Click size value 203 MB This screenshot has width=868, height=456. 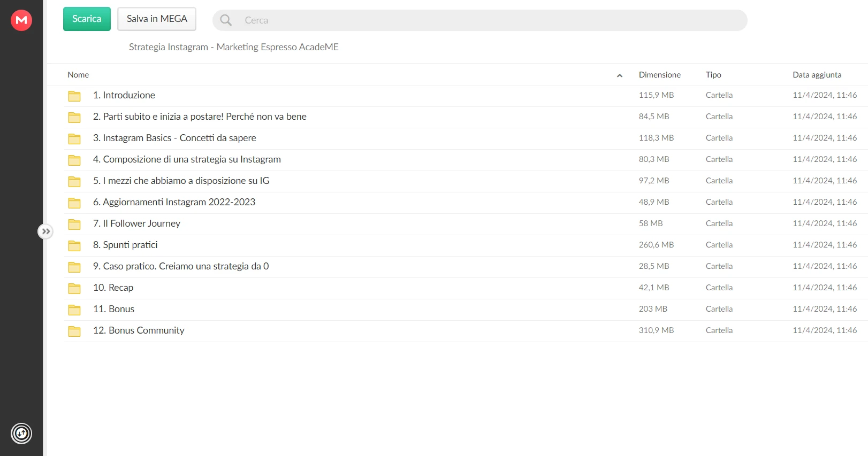click(x=653, y=309)
